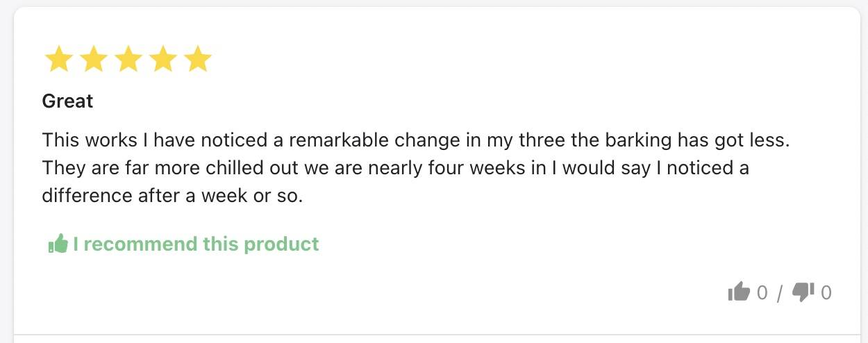The image size is (868, 343).
Task: Click "This works" at the review start
Action: pyautogui.click(x=90, y=140)
